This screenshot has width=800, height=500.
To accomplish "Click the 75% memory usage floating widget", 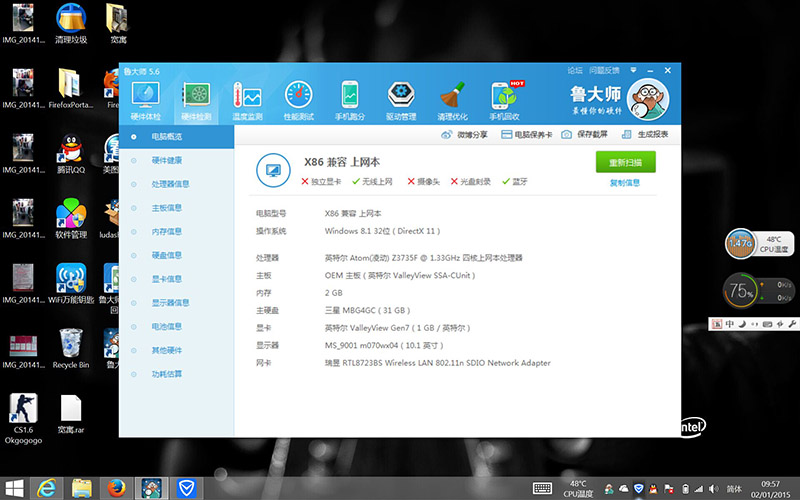I will click(x=741, y=292).
